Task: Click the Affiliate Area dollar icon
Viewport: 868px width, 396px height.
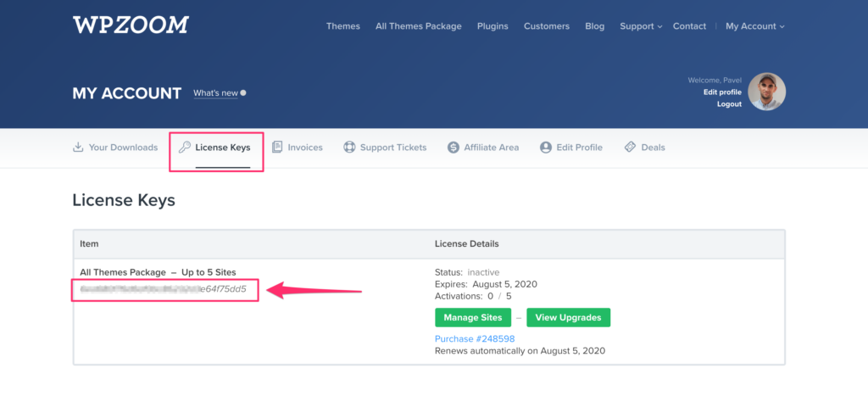Action: [453, 147]
